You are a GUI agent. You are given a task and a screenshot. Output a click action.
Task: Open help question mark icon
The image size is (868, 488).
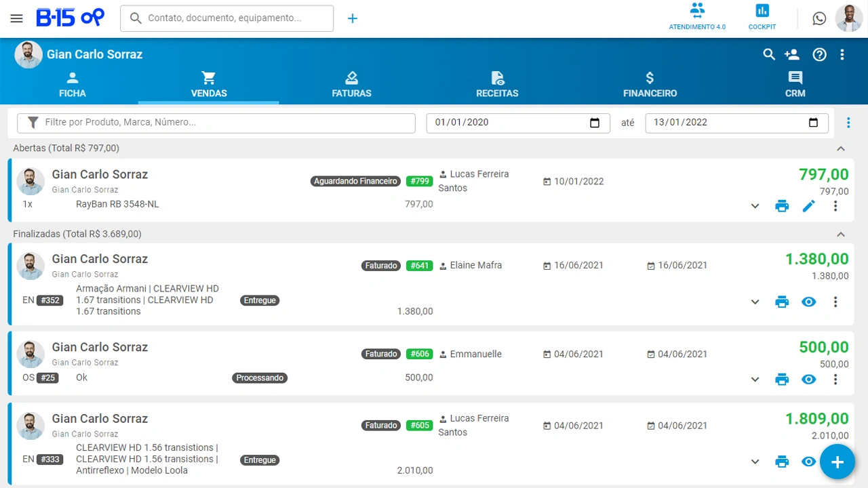click(x=819, y=54)
